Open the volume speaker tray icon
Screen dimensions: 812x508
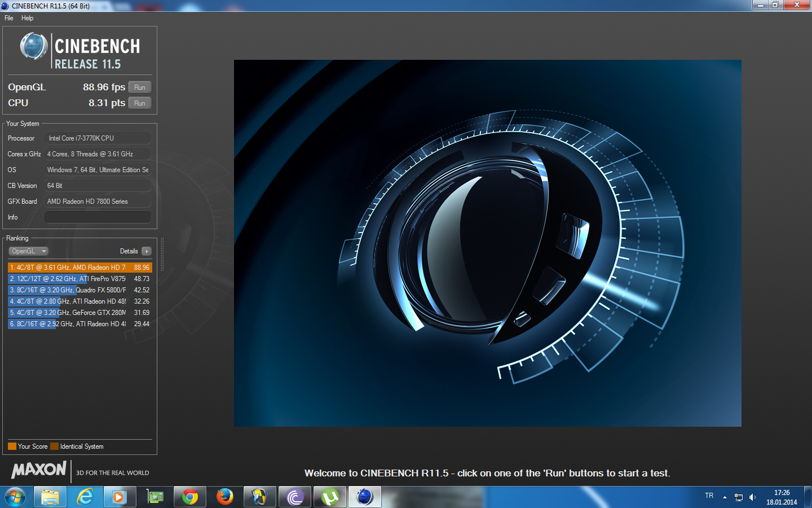[752, 497]
